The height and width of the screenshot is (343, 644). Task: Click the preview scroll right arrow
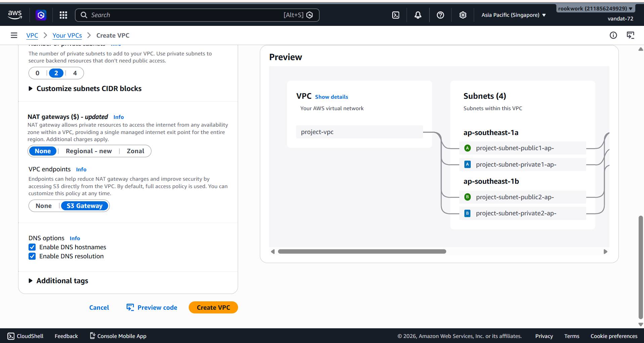tap(605, 252)
